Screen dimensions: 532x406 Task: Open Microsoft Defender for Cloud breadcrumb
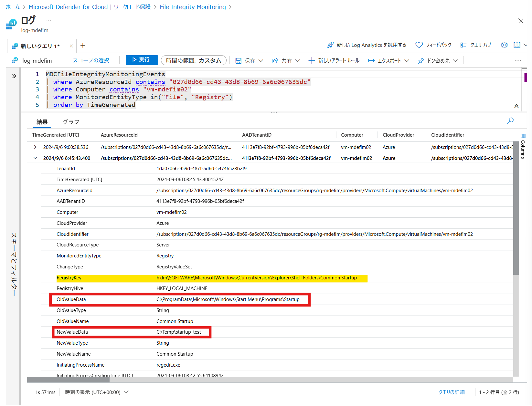point(90,7)
